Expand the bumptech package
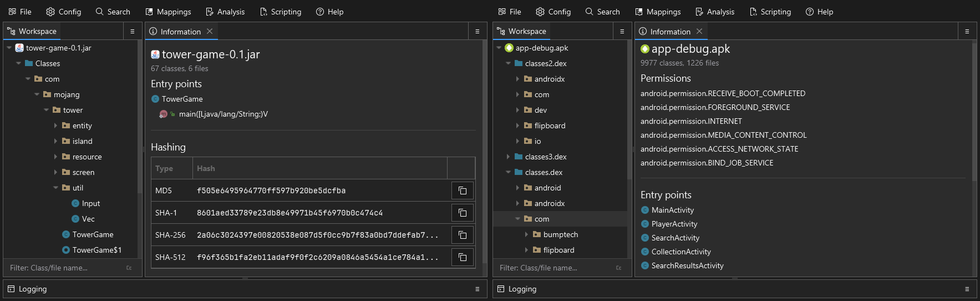The image size is (980, 301). (526, 234)
